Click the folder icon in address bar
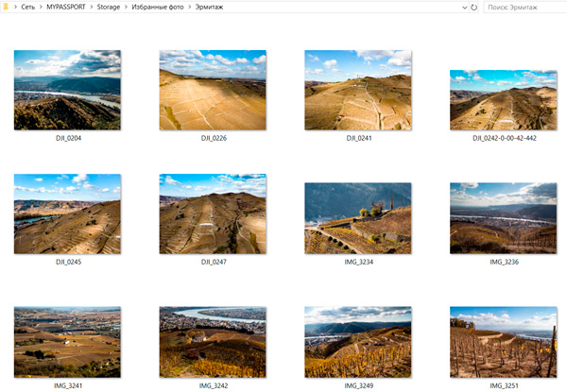The height and width of the screenshot is (392, 567). [x=8, y=8]
